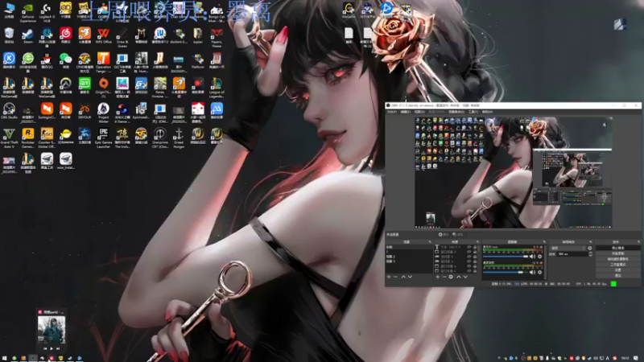Viewport: 644px width, 362px height.
Task: Select the Dread Hunger desktop icon
Action: click(x=179, y=138)
